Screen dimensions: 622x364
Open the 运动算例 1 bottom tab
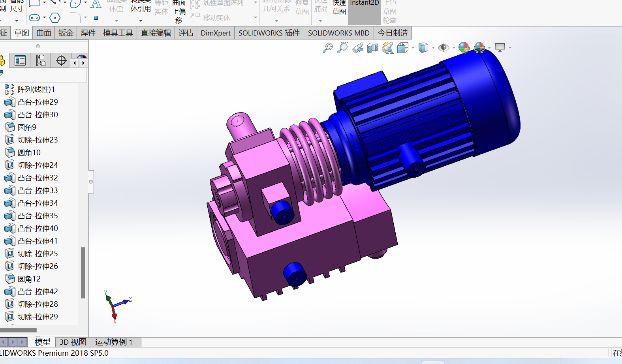(114, 342)
